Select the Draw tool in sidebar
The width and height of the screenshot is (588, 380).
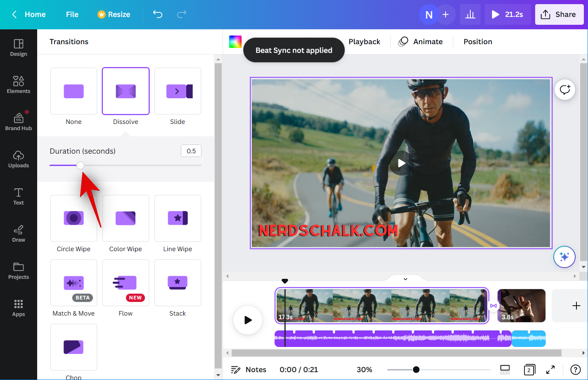coord(19,233)
